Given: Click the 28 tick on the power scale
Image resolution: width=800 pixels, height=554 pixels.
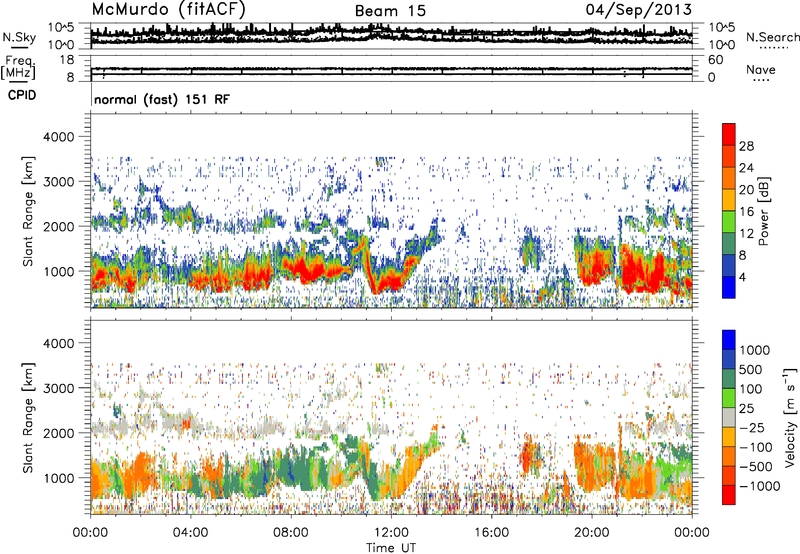Looking at the screenshot, I should click(x=746, y=146).
